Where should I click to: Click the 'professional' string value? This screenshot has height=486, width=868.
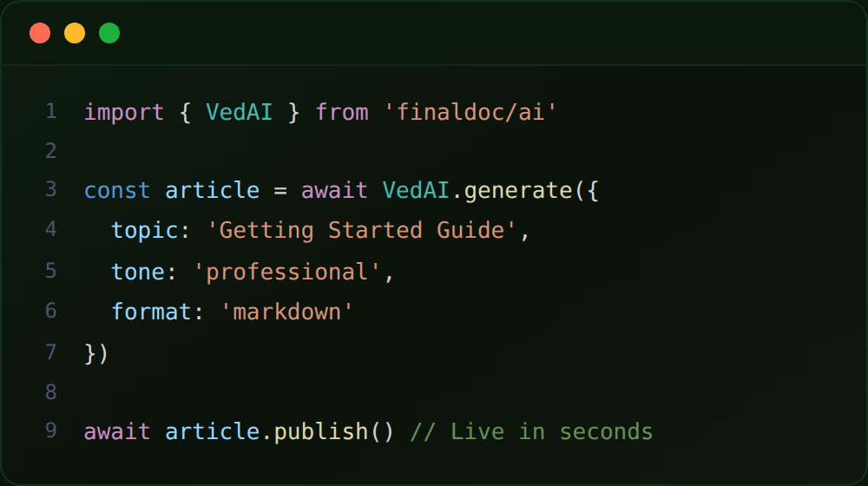tap(287, 272)
